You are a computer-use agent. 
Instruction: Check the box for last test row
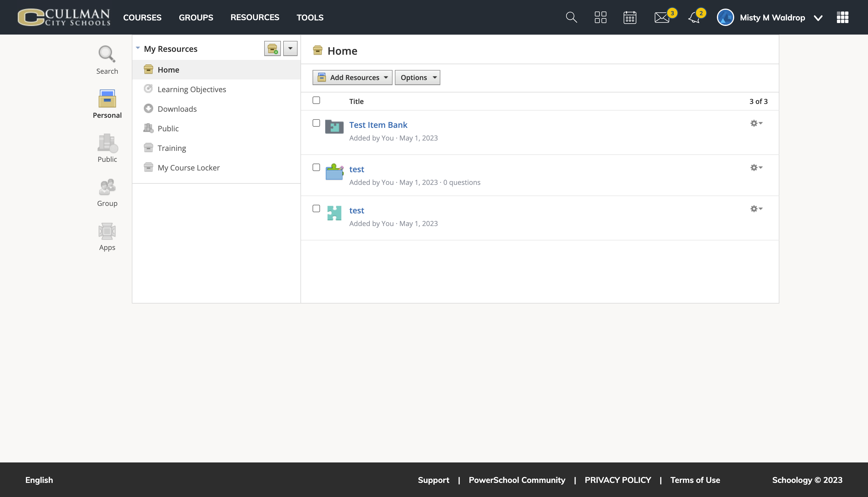pyautogui.click(x=316, y=208)
